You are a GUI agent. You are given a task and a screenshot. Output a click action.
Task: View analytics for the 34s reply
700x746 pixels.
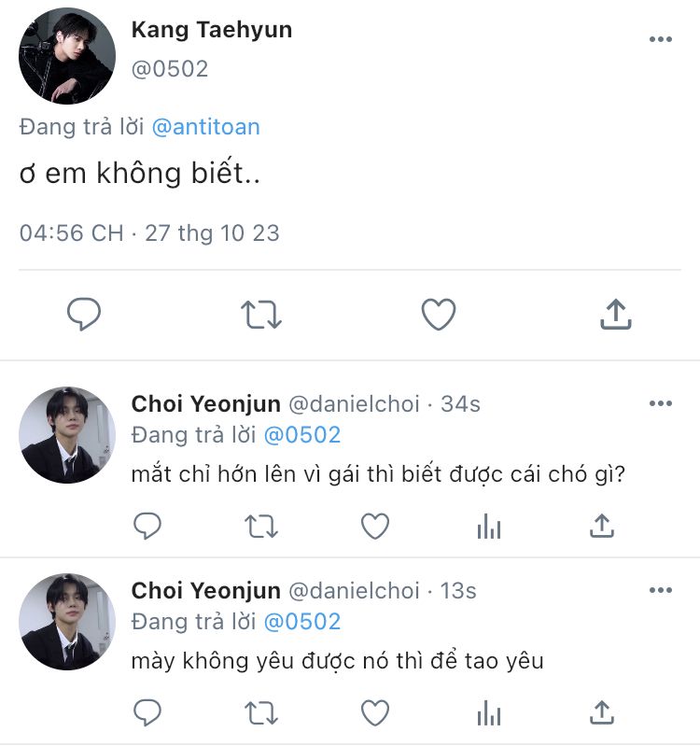pos(488,527)
